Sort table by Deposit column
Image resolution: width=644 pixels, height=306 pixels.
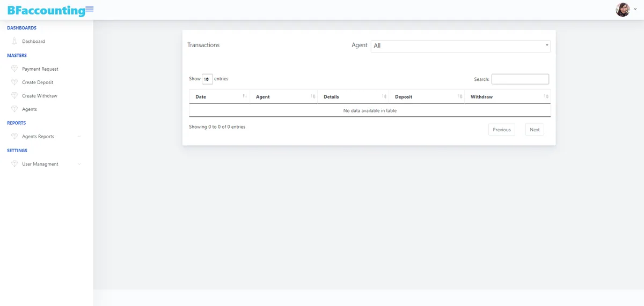[x=427, y=96]
